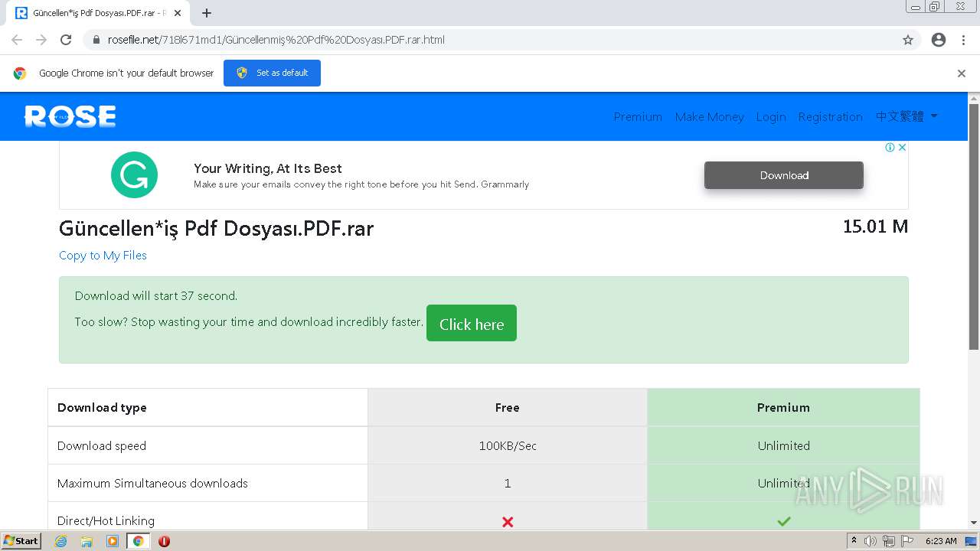
Task: Expand the 中文繁體 language dropdown
Action: pyautogui.click(x=907, y=116)
